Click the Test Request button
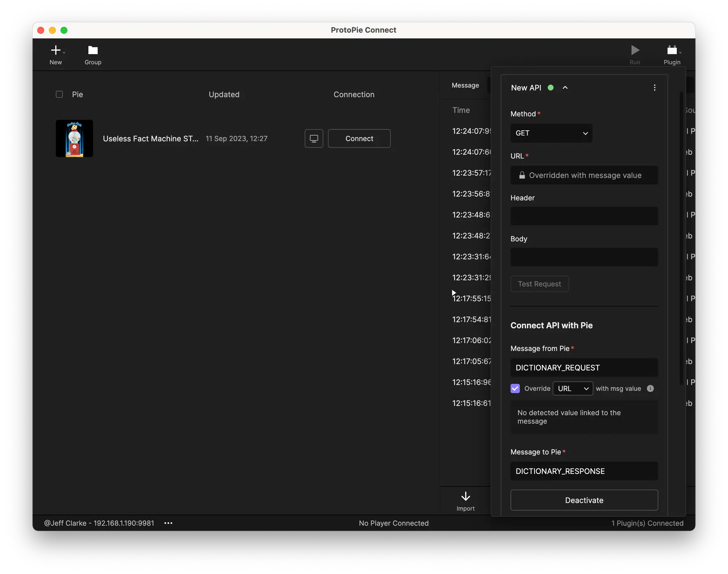728x574 pixels. 539,284
